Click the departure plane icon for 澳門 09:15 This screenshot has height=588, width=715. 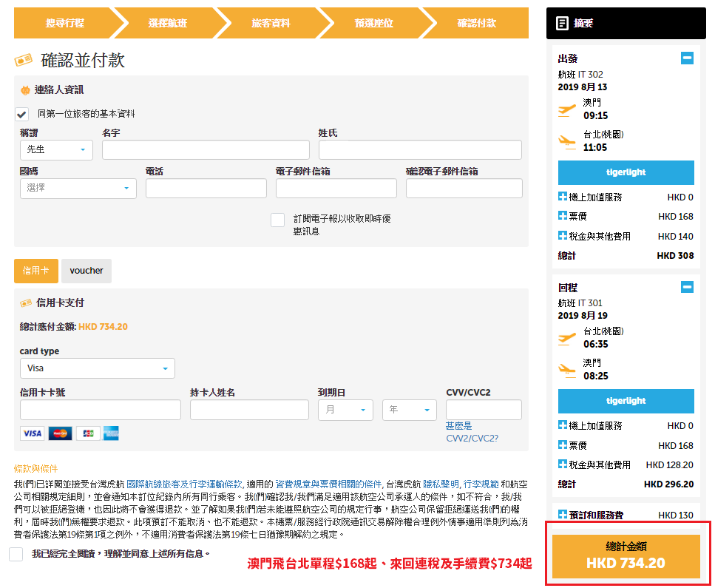567,110
